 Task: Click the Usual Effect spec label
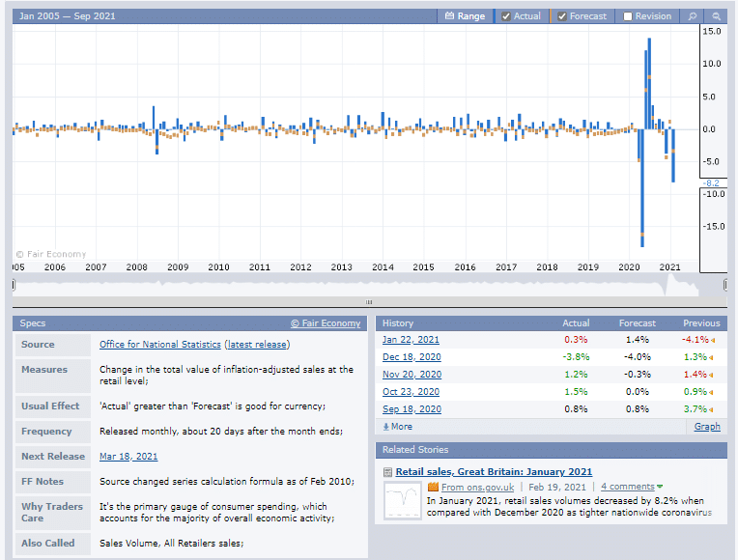coord(50,406)
